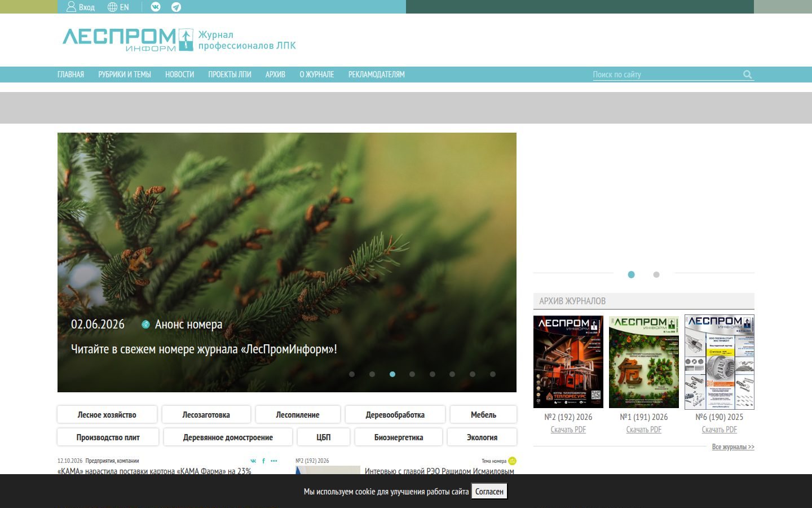Go to НОВОСТИ menu item
The height and width of the screenshot is (508, 812).
tap(179, 75)
